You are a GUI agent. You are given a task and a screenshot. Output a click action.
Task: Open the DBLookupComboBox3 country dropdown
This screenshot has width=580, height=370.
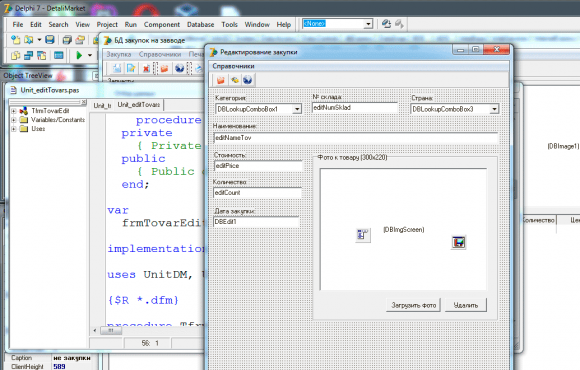pyautogui.click(x=494, y=109)
